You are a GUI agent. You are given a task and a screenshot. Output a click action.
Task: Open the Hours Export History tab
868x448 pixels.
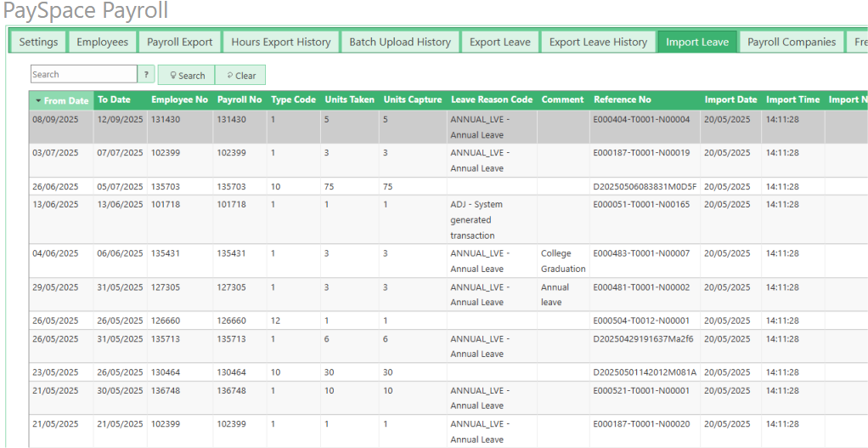pos(280,42)
